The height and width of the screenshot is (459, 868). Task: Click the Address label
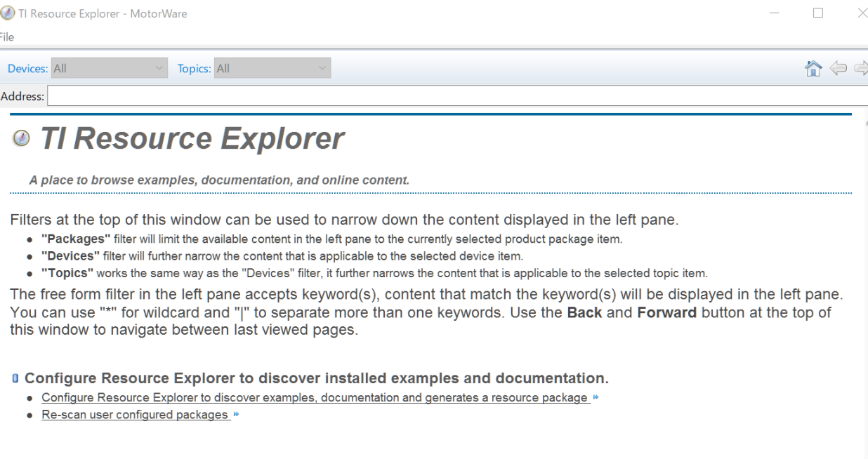22,96
